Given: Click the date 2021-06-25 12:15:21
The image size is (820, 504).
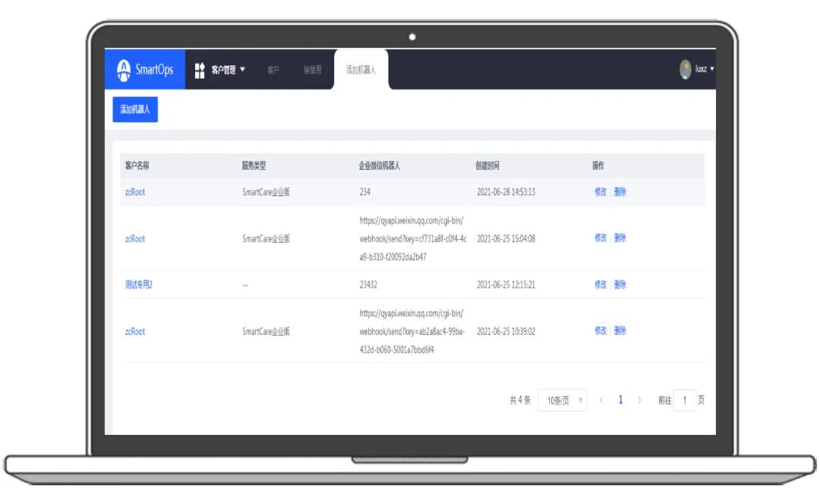Looking at the screenshot, I should [x=506, y=285].
